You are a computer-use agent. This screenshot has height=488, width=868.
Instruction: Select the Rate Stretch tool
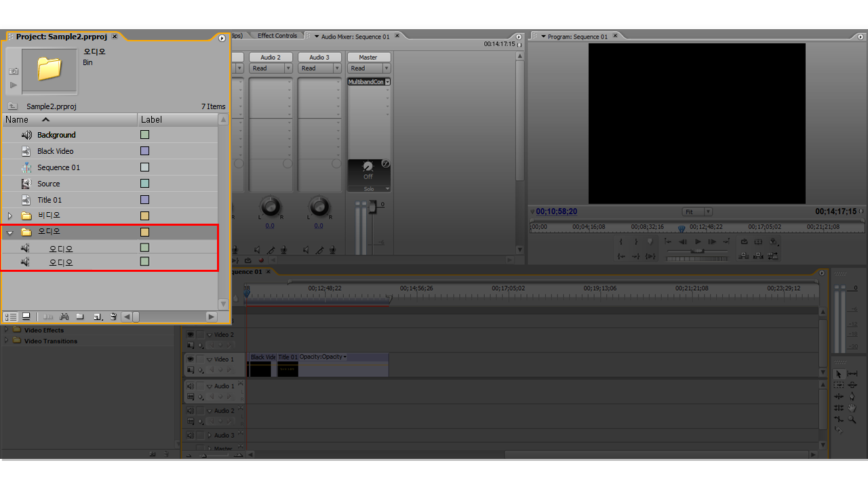point(839,420)
